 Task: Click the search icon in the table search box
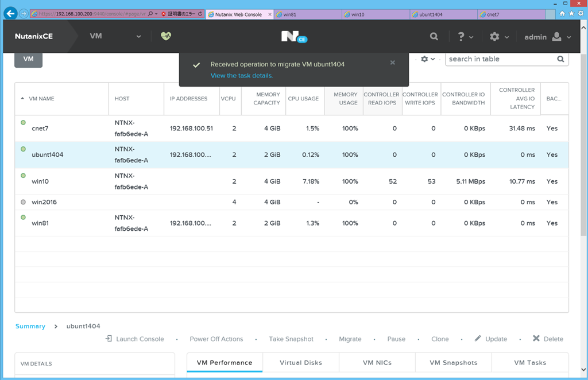(560, 59)
